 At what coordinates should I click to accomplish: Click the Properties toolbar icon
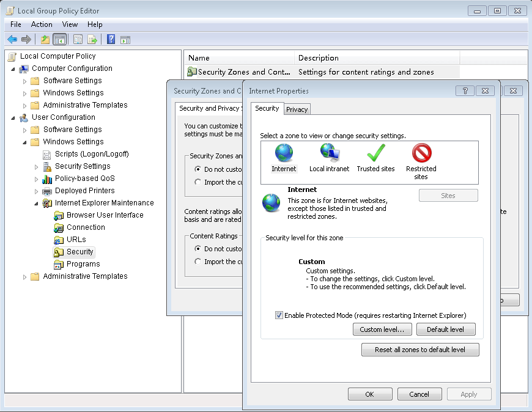click(78, 40)
